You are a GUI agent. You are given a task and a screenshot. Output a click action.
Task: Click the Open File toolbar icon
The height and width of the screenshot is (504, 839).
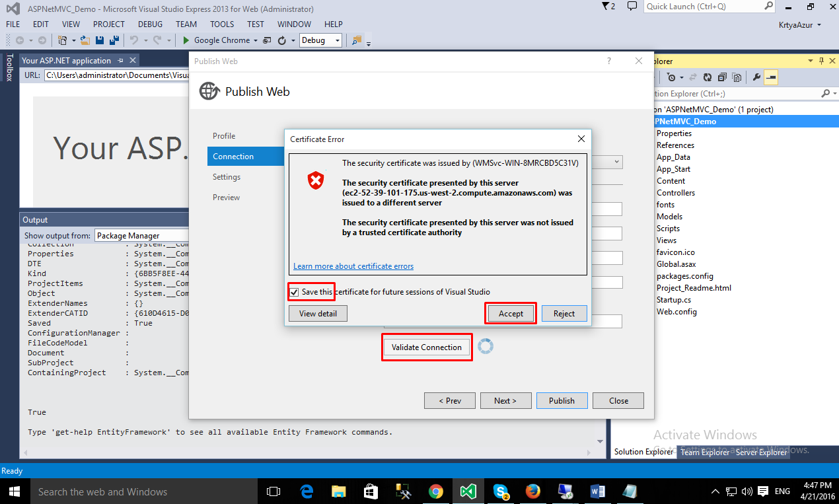point(85,40)
